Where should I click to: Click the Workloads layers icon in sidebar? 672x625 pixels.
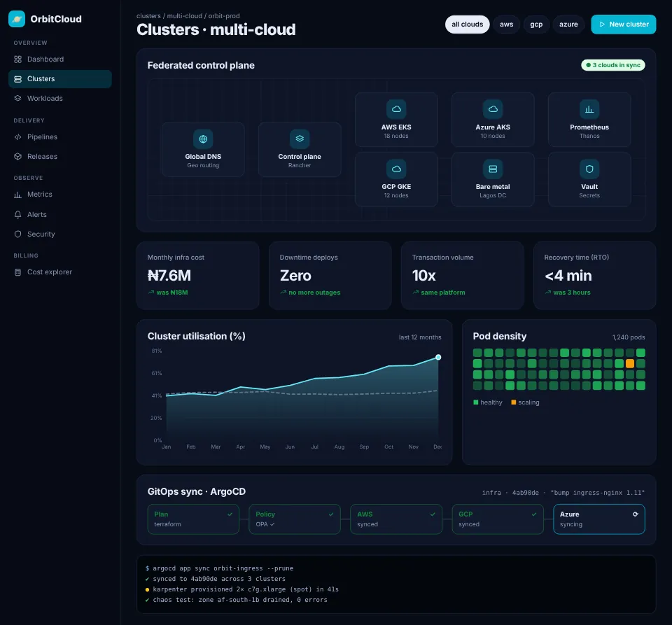(17, 98)
